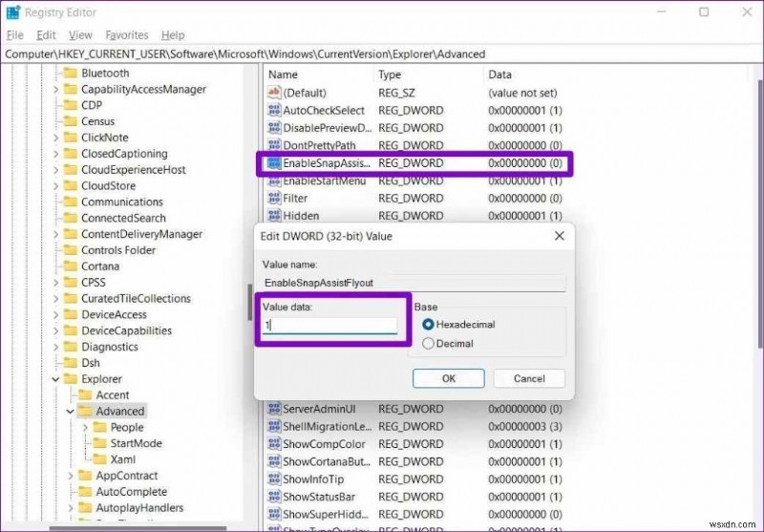Screen dimensions: 764x532
Task: Click the tree pane horizontal scrollbar
Action: [138, 527]
